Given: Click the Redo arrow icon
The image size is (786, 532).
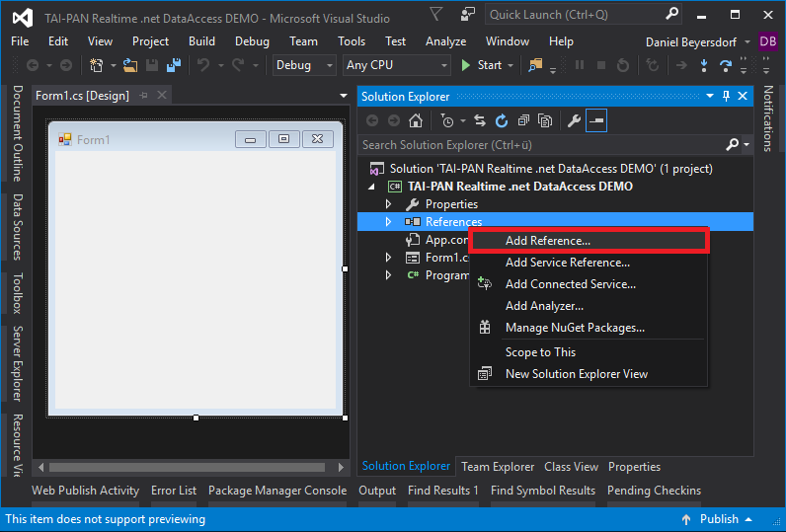Looking at the screenshot, I should (x=238, y=65).
